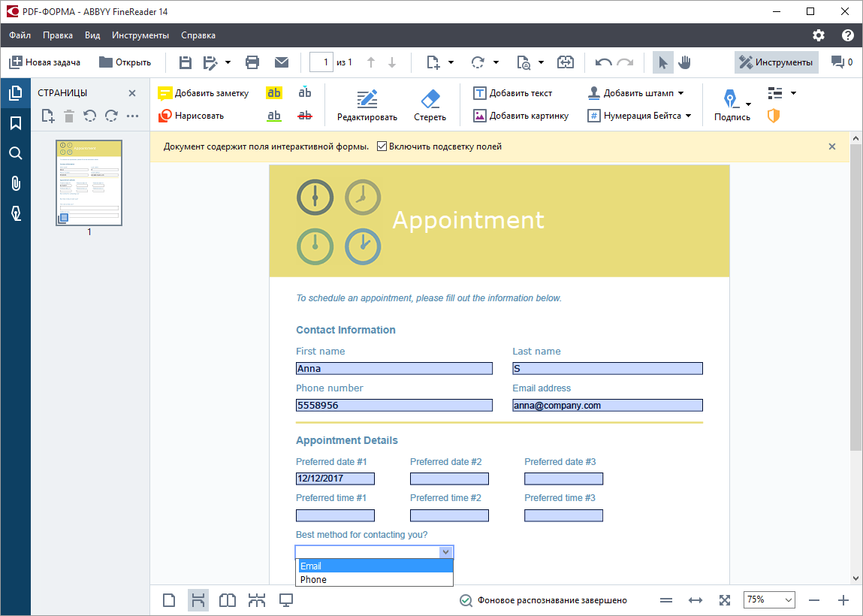
Task: Open the Инструменты menu in the menu bar
Action: coord(140,35)
